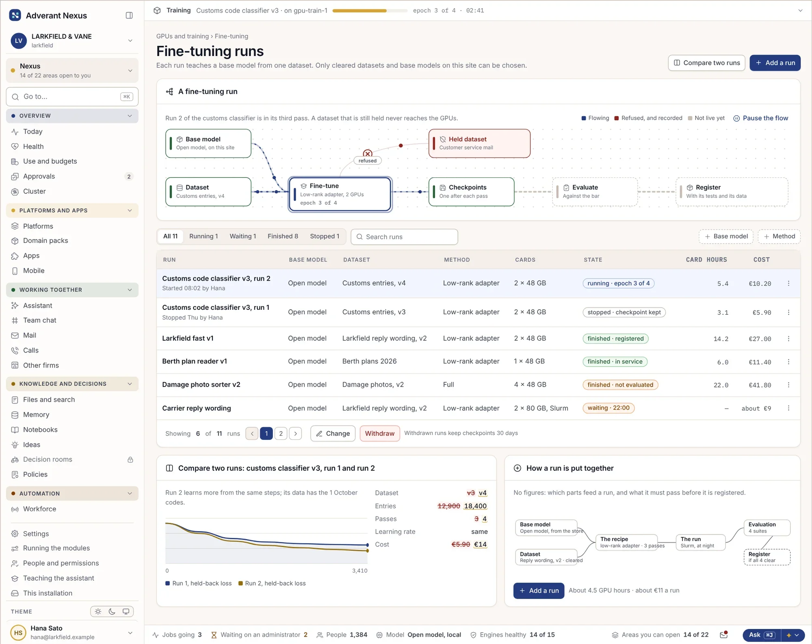Collapse the Overview section
The image size is (812, 644).
[130, 116]
